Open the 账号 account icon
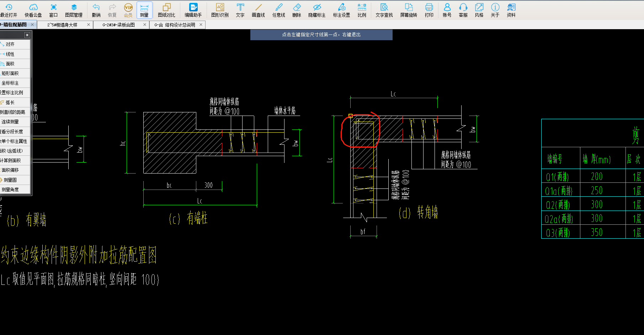644x335 pixels. pyautogui.click(x=447, y=10)
